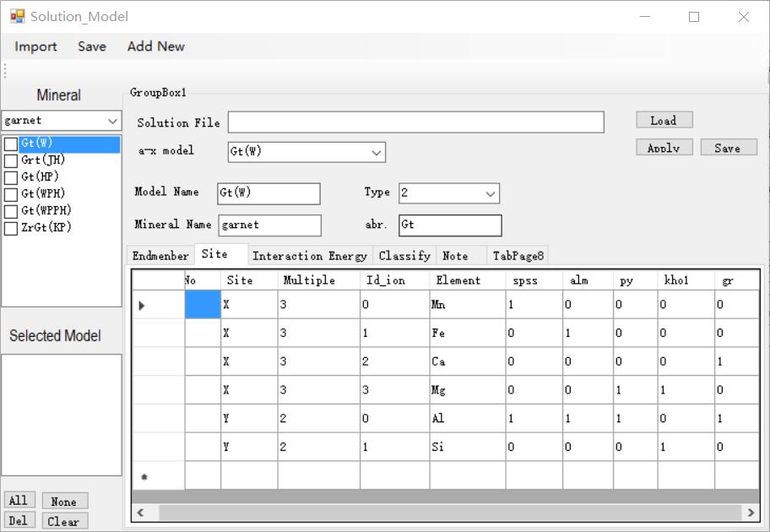Click the Solution File text field
This screenshot has height=532, width=770.
(x=415, y=122)
